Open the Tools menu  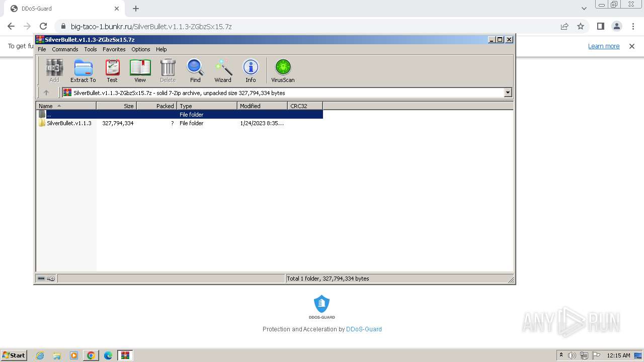tap(91, 49)
